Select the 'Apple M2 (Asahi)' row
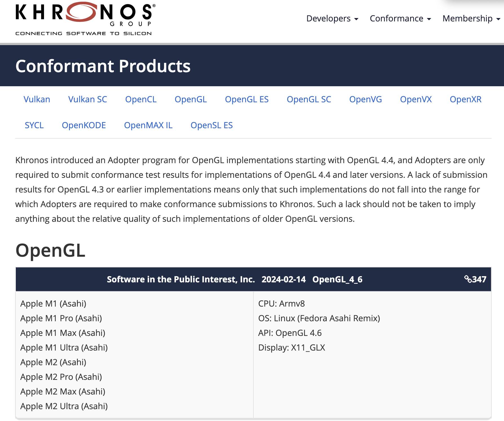This screenshot has height=421, width=504. [x=53, y=362]
